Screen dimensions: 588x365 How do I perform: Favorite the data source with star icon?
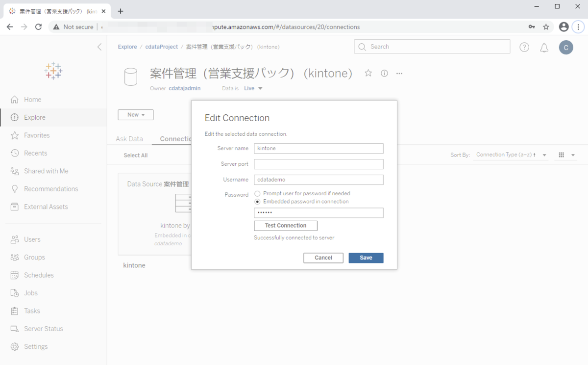pos(368,73)
